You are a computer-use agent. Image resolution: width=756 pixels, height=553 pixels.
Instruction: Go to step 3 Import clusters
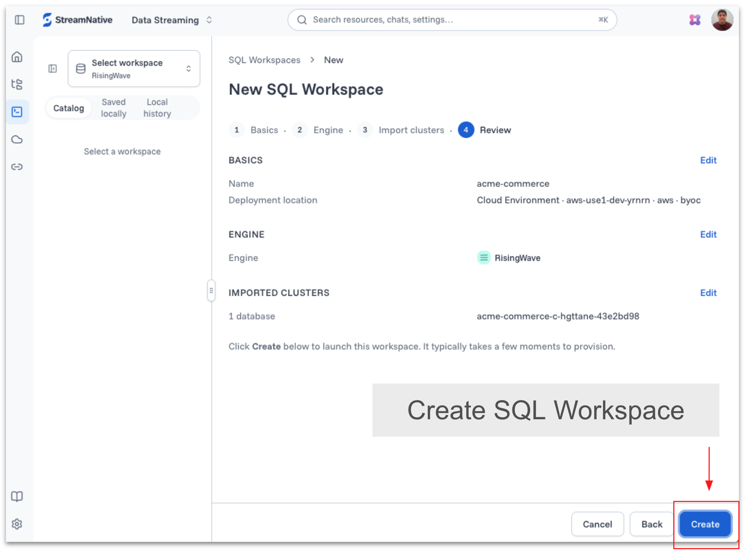point(401,130)
